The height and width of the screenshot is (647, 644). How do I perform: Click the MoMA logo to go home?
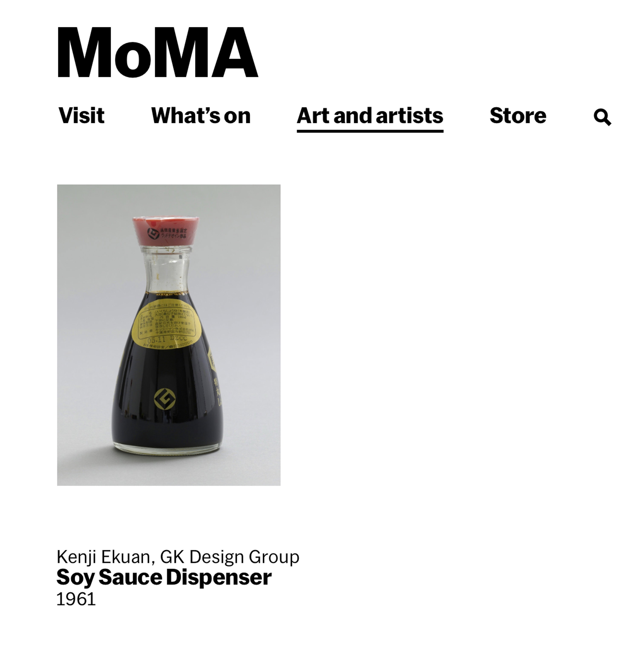(158, 53)
